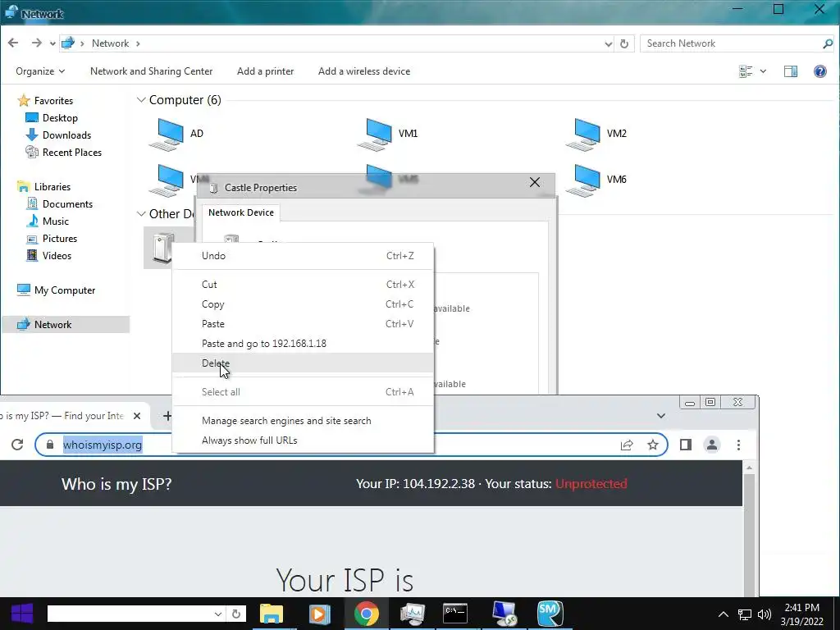840x630 pixels.
Task: Open Chrome side panel icon
Action: (x=685, y=445)
